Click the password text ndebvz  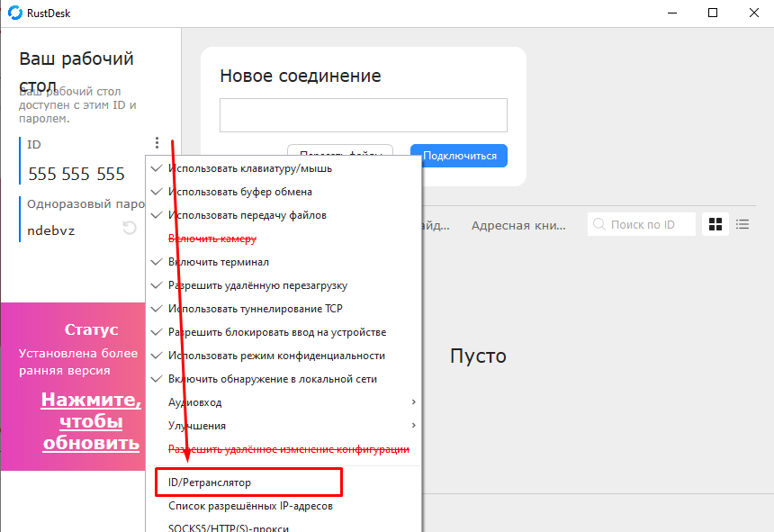[50, 231]
